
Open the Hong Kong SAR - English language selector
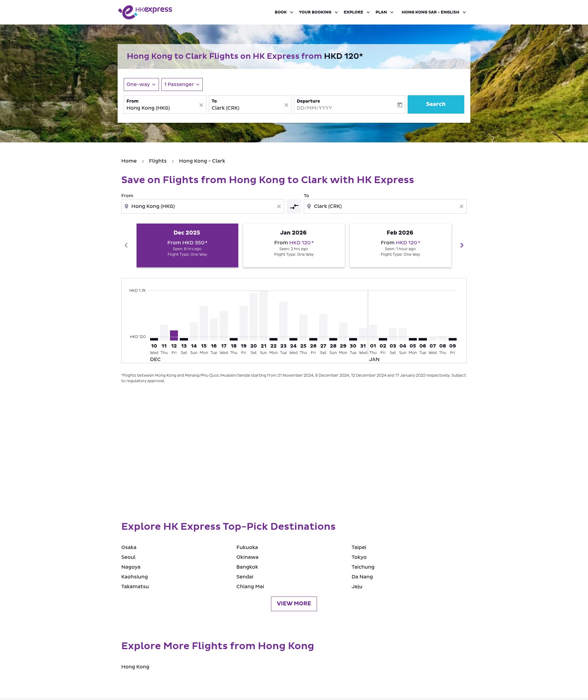[434, 12]
